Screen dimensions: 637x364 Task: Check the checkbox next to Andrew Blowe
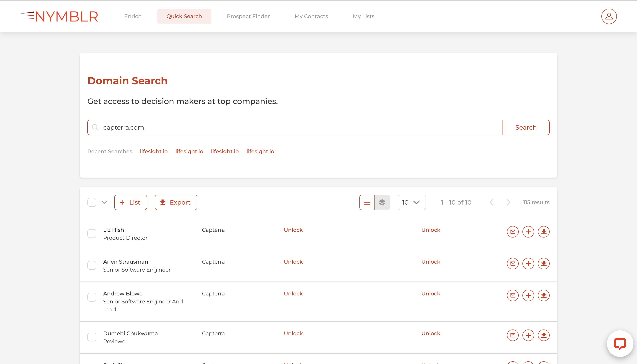click(x=92, y=297)
